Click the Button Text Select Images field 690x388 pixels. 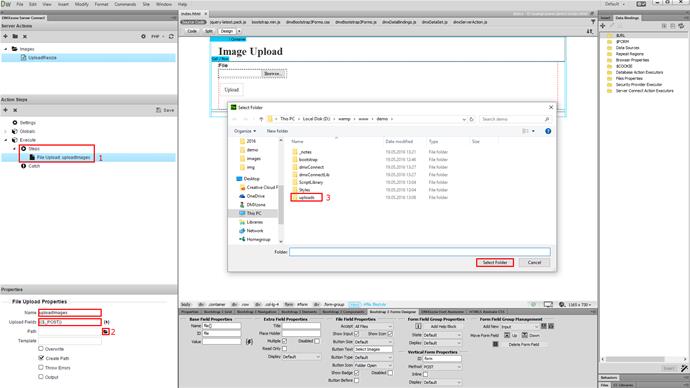pos(373,349)
